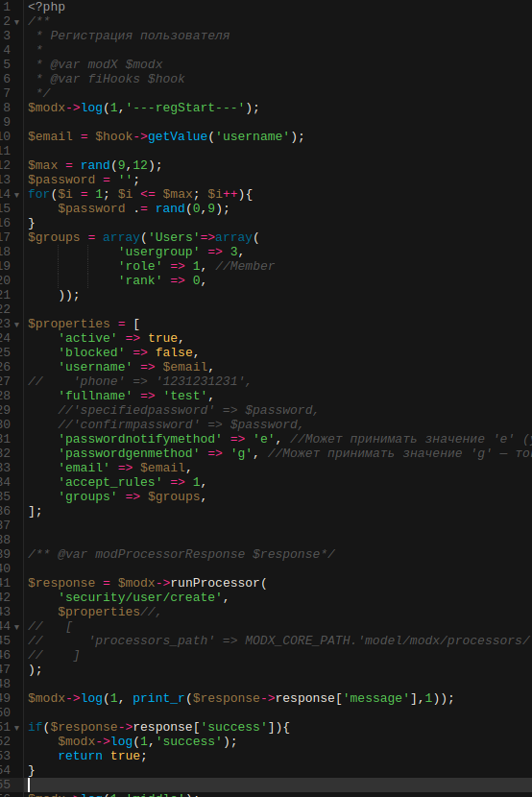Viewport: 532px width, 797px height.
Task: Click the 'usergroup' key string
Action: pos(158,252)
